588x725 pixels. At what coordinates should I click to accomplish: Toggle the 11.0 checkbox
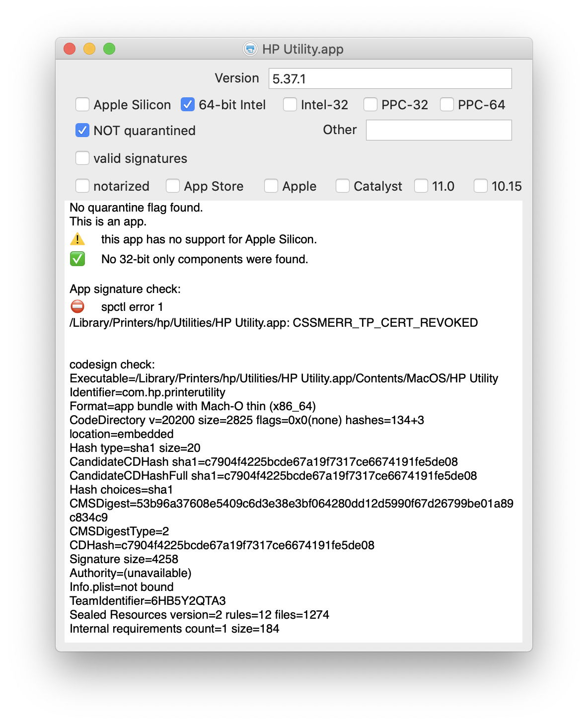click(x=421, y=186)
